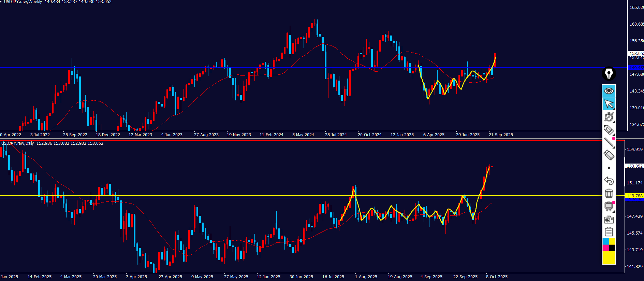Screen dimensions: 644x281
Task: Click the crossed-out stopwatch timer tool
Action: (x=609, y=117)
